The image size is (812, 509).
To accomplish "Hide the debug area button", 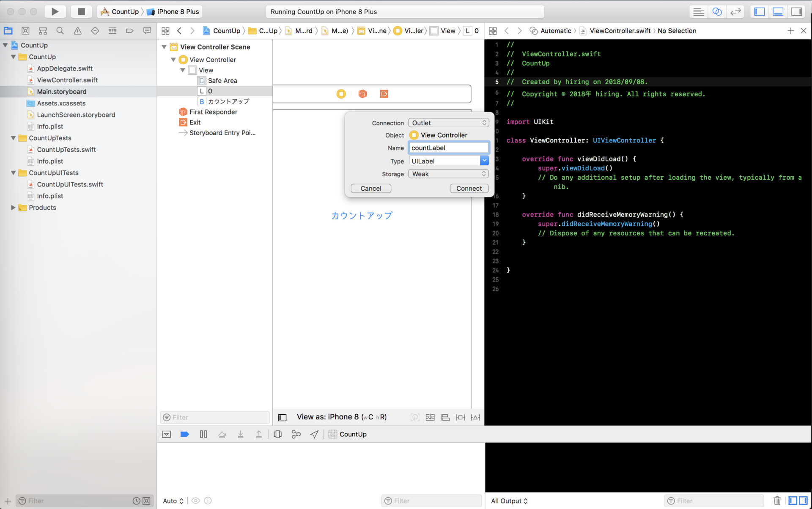I will coord(167,434).
